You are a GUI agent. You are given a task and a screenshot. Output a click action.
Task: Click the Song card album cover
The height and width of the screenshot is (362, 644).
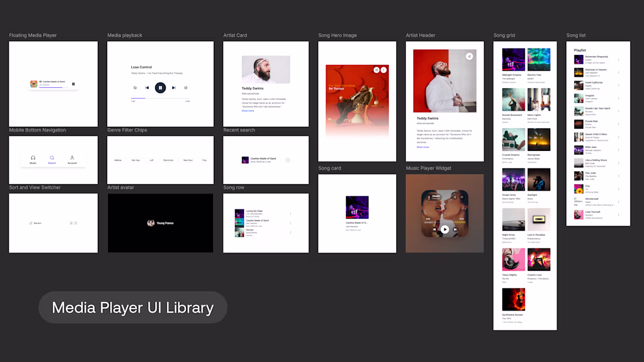(x=357, y=207)
